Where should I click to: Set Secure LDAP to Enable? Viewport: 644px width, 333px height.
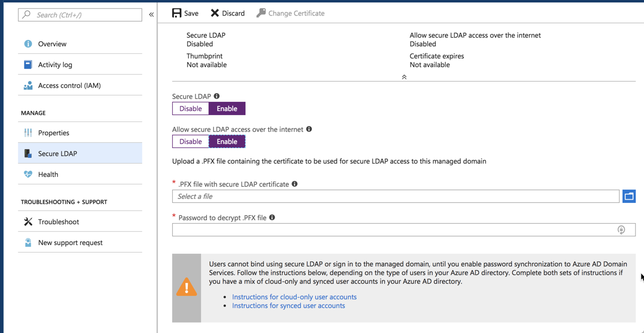[227, 109]
